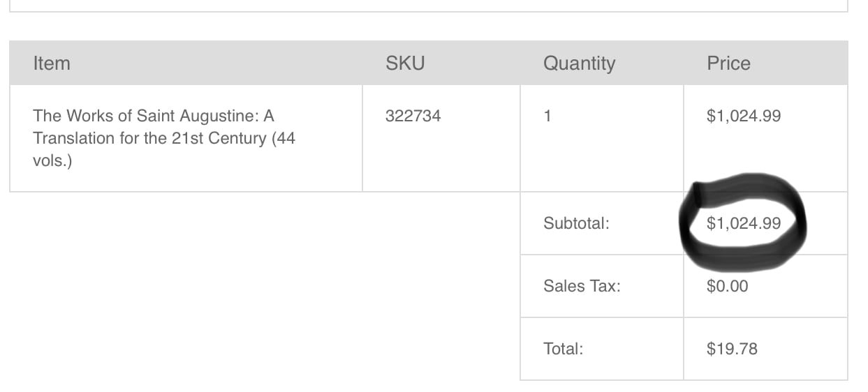Click the Subtotal label
This screenshot has width=868, height=392.
pyautogui.click(x=576, y=224)
